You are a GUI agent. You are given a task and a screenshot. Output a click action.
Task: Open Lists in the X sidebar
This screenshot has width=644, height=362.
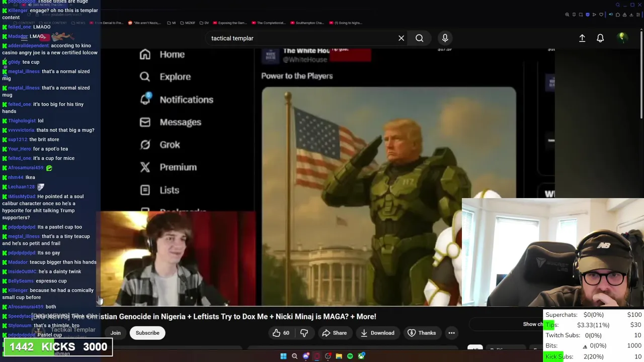[x=159, y=190]
